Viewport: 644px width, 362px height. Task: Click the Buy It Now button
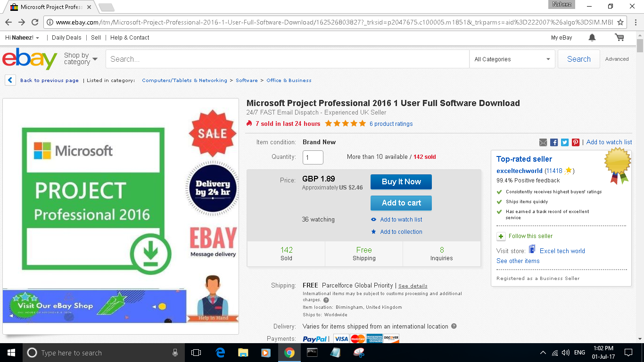click(401, 182)
